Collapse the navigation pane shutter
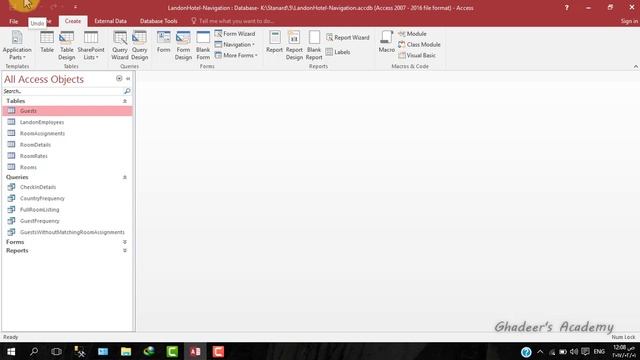 (x=128, y=78)
